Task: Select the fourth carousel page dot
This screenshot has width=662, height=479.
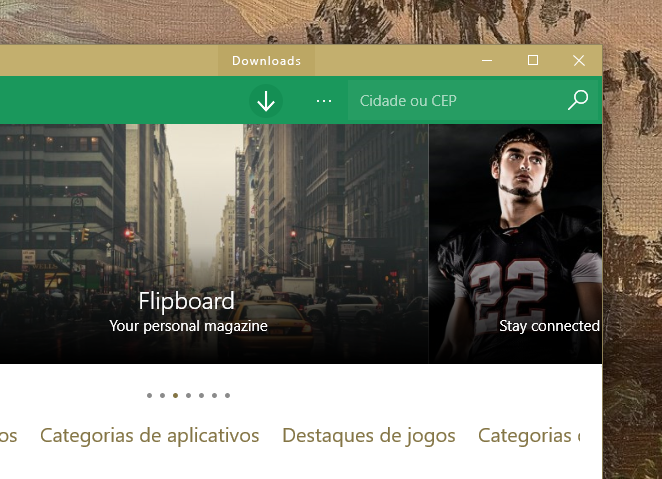Action: (x=188, y=395)
